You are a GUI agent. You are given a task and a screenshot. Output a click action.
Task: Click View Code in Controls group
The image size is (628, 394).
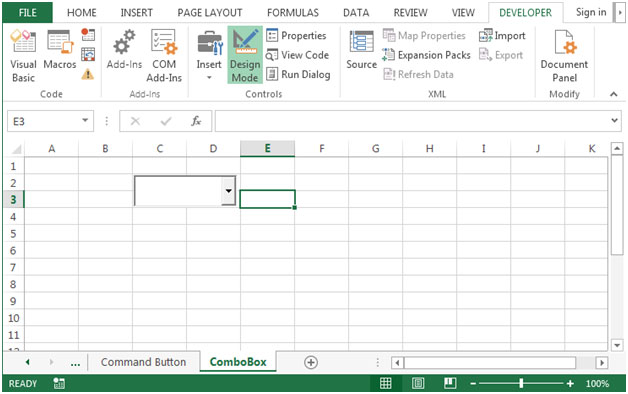298,55
